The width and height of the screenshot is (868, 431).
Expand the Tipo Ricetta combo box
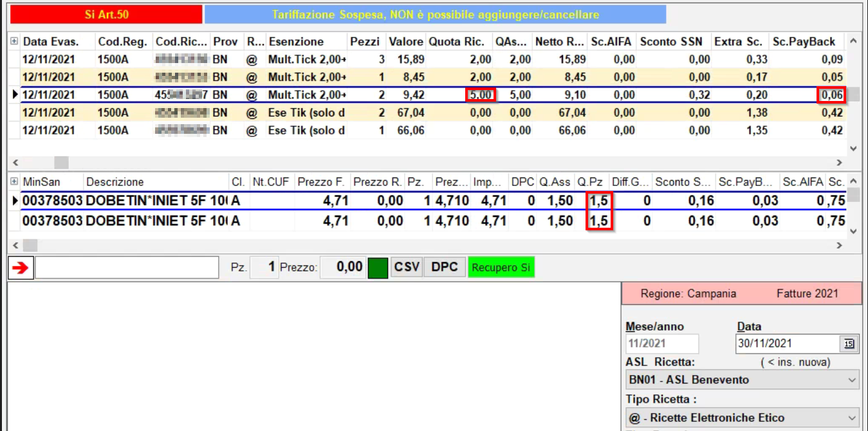(743, 417)
